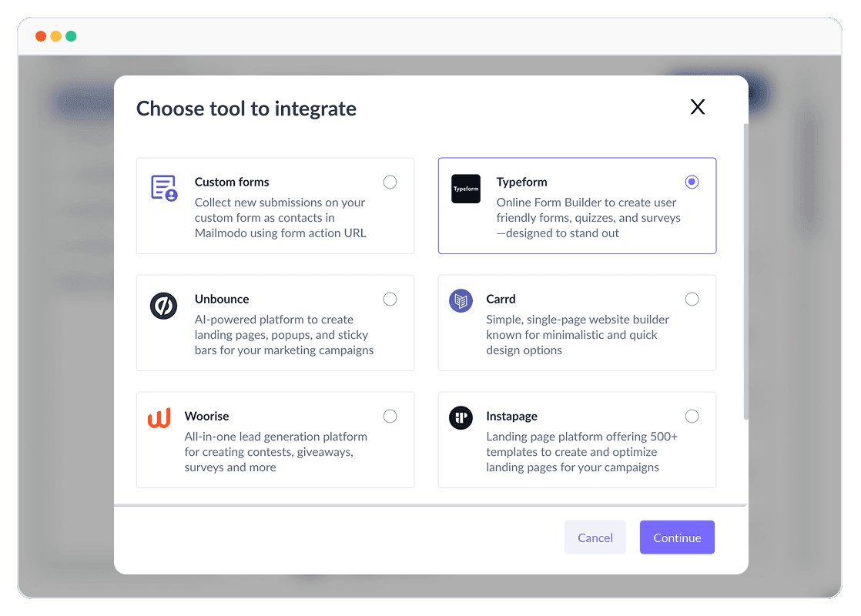Click the Carrd green logo icon
This screenshot has height=616, width=861.
click(x=461, y=303)
